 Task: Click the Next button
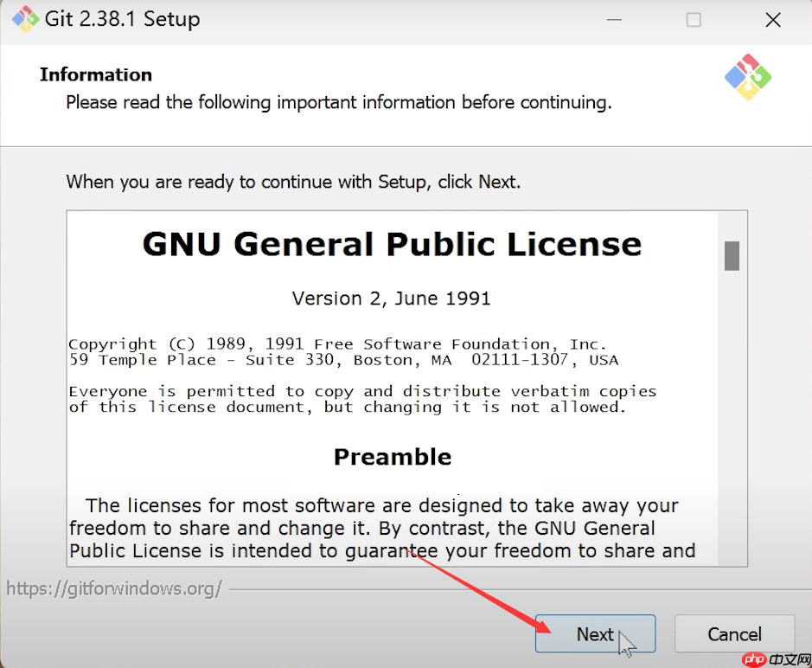pos(596,633)
